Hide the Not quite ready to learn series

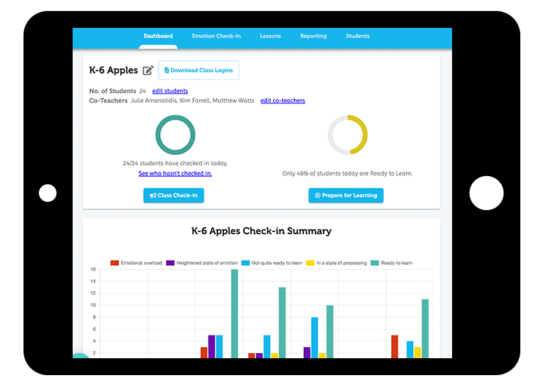coord(272,262)
